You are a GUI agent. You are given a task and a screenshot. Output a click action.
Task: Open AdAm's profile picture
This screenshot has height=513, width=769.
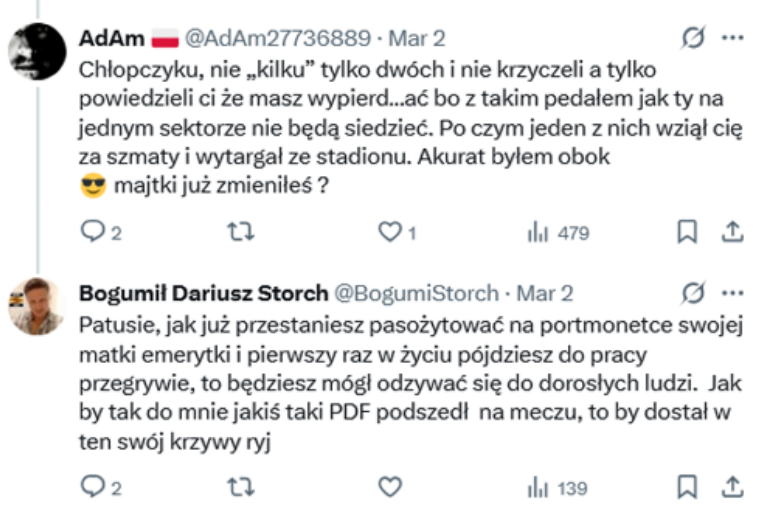click(37, 47)
